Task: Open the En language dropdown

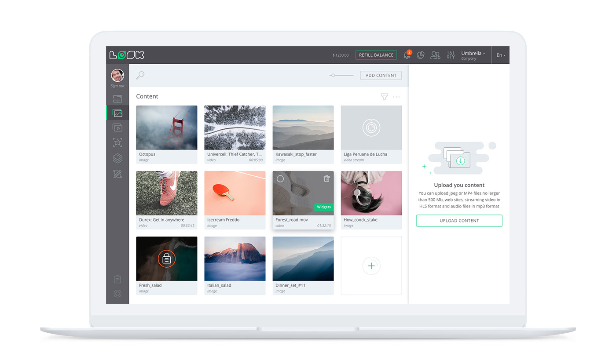Action: tap(501, 55)
